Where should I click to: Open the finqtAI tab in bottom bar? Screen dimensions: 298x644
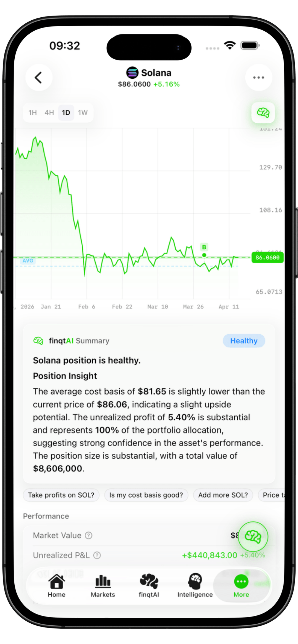(149, 586)
